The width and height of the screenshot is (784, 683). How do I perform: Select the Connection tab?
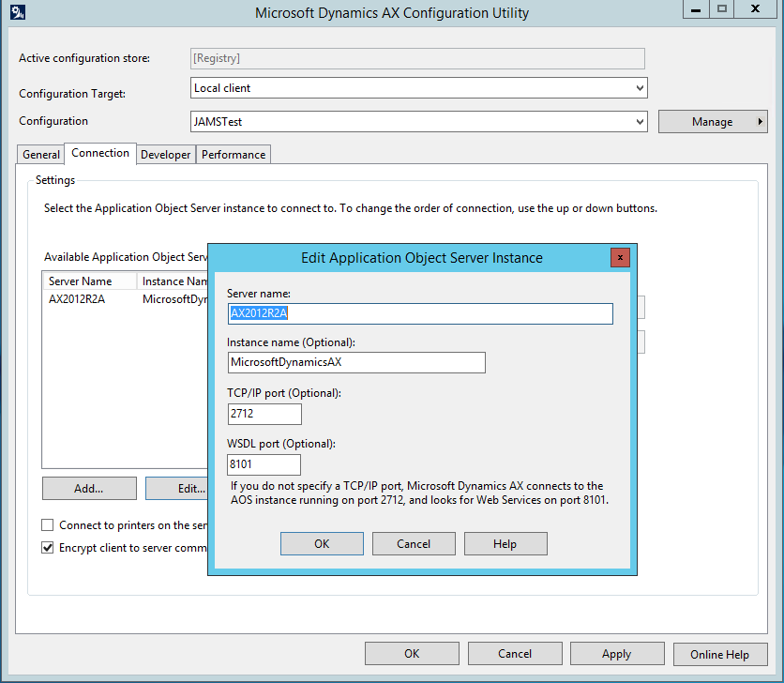[100, 154]
